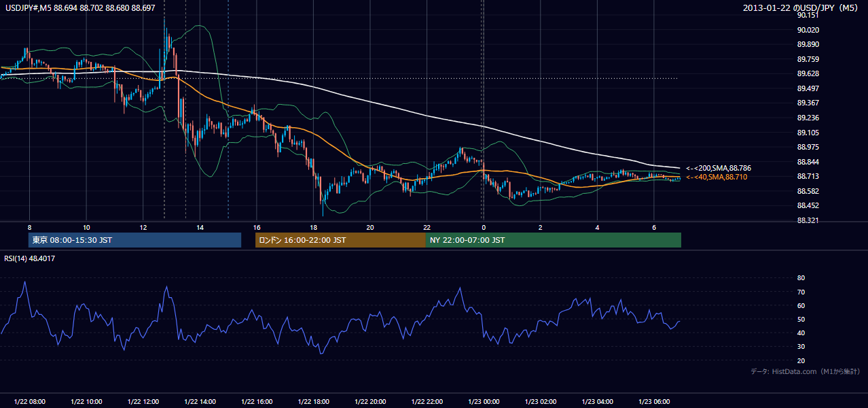Click price axis label 89.105
Image resolution: width=868 pixels, height=408 pixels.
pos(807,133)
